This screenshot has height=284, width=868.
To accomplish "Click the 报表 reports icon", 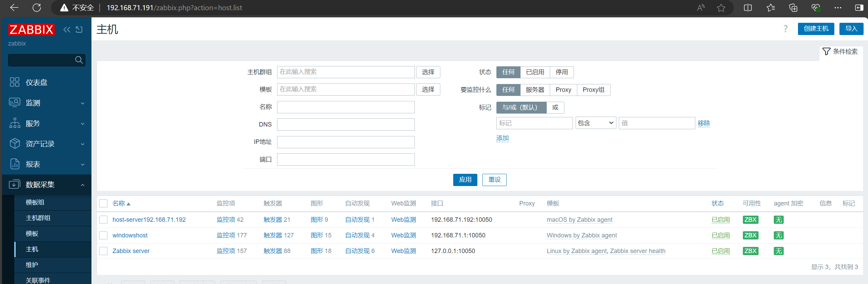I will (x=15, y=164).
